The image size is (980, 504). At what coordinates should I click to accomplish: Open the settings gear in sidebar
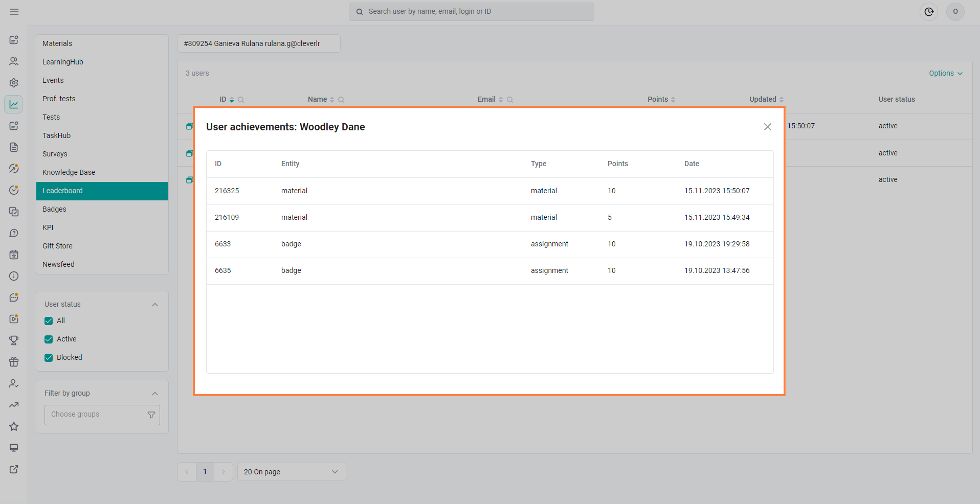point(14,83)
